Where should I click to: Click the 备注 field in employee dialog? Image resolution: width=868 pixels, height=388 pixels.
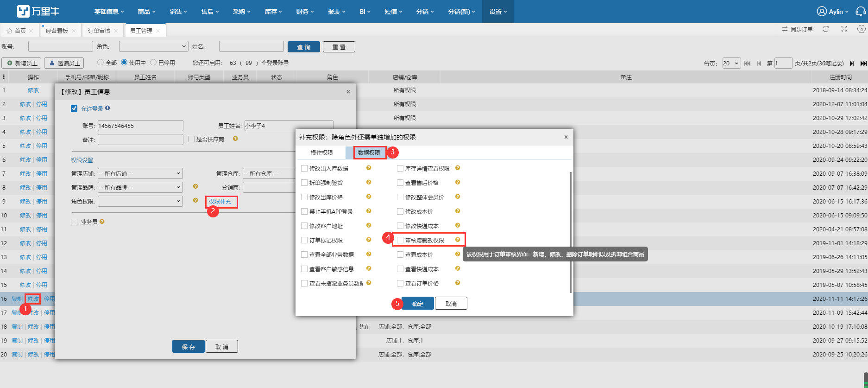(x=140, y=139)
